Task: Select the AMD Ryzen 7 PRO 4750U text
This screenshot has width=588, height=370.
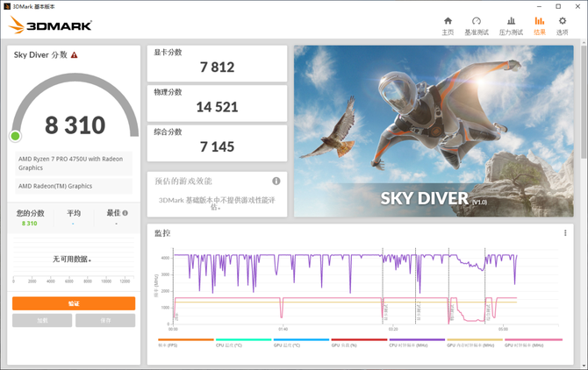Action: pos(70,163)
